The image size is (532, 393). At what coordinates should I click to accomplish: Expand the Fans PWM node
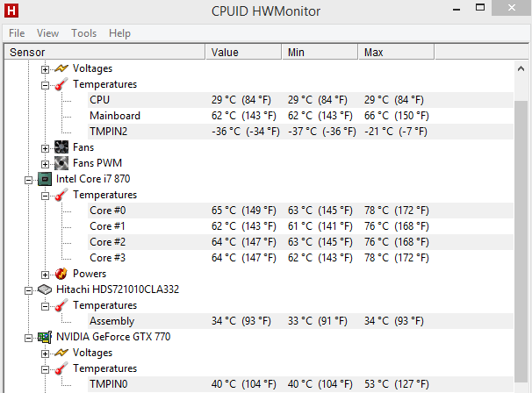pos(45,164)
